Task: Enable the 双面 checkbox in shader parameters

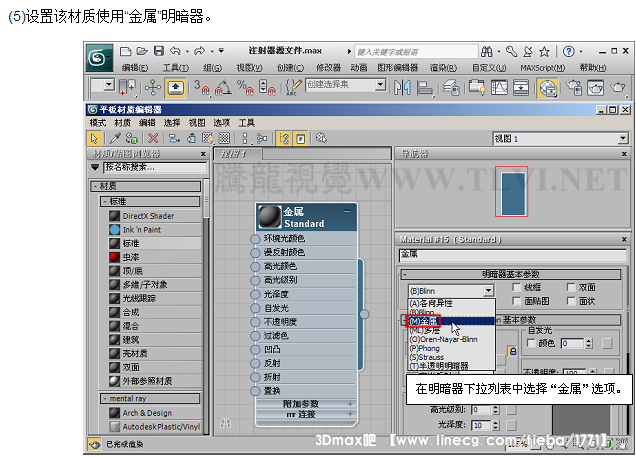Action: pos(571,288)
